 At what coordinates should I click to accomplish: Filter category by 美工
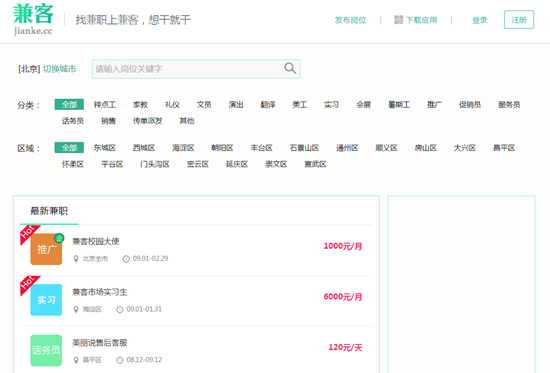tap(300, 105)
